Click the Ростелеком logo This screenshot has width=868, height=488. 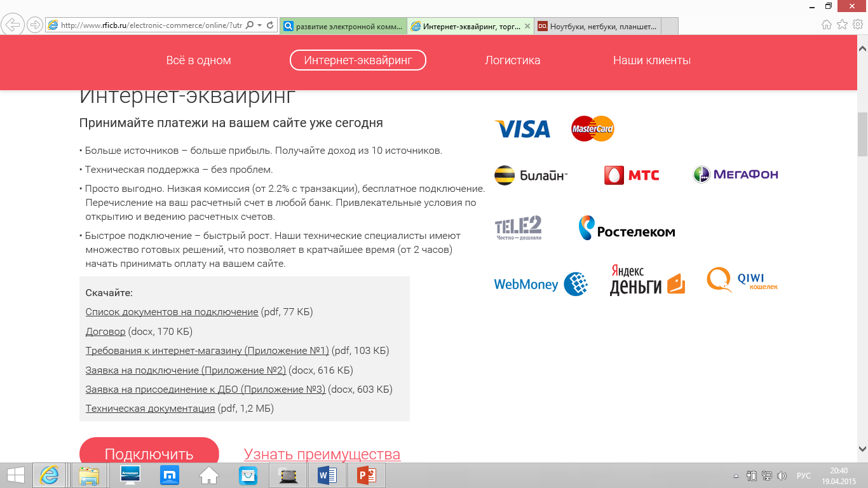point(627,228)
